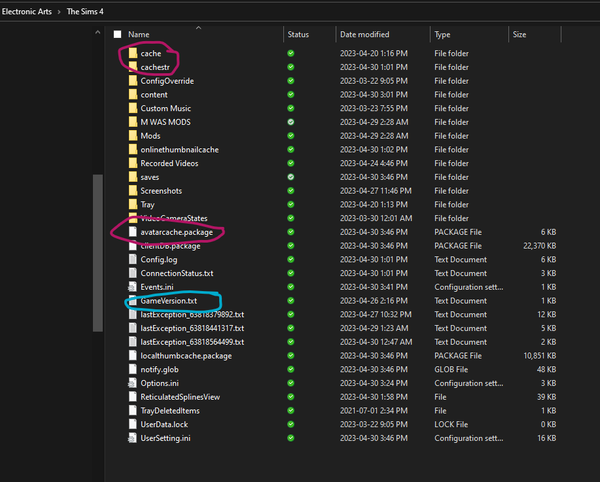Click the onlinethumbnailcache folder icon

point(133,150)
